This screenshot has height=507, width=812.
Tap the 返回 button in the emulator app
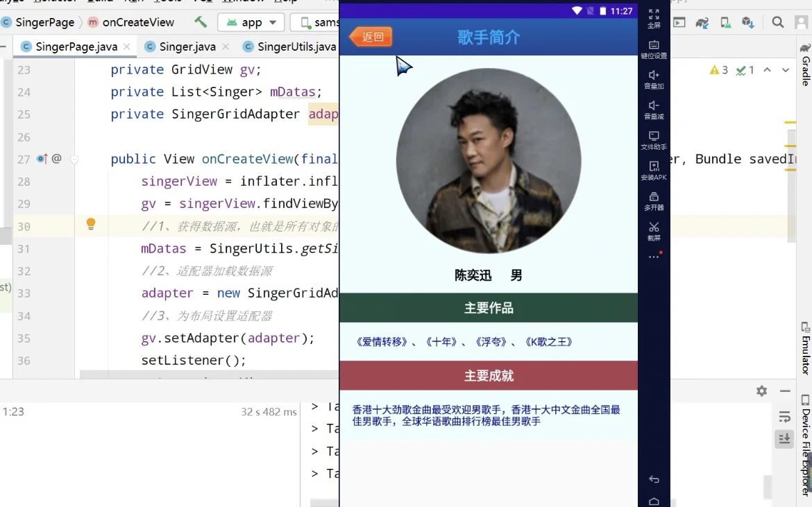370,37
